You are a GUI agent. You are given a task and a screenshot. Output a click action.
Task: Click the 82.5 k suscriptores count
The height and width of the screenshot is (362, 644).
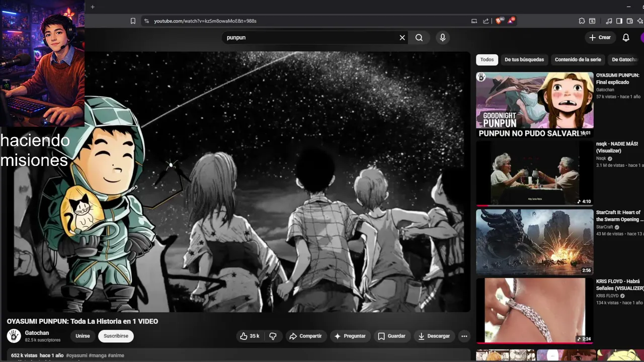tap(43, 340)
